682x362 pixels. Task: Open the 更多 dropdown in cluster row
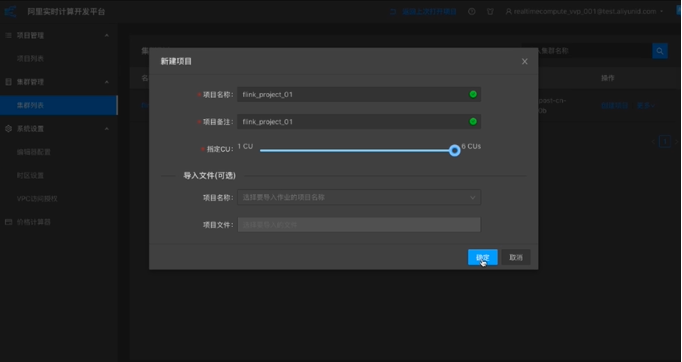646,105
